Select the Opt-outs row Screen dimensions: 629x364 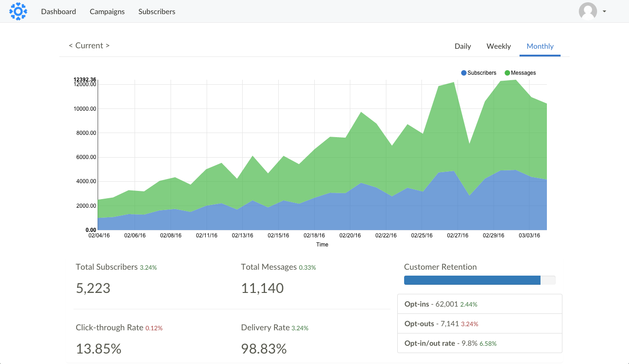(x=480, y=323)
